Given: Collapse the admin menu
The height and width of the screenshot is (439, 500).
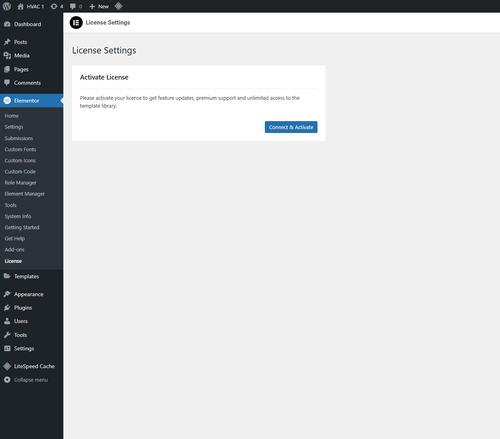Looking at the screenshot, I should [x=31, y=380].
